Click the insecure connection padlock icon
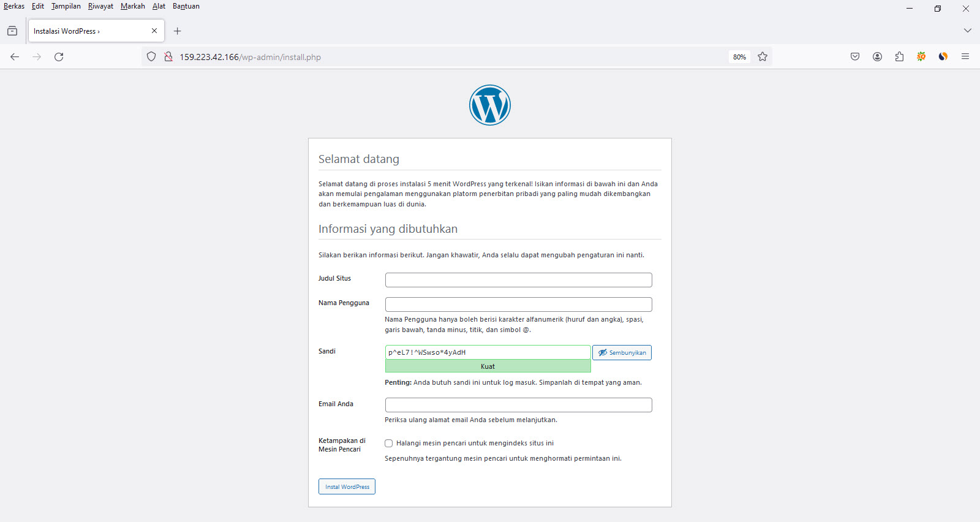 pyautogui.click(x=168, y=57)
